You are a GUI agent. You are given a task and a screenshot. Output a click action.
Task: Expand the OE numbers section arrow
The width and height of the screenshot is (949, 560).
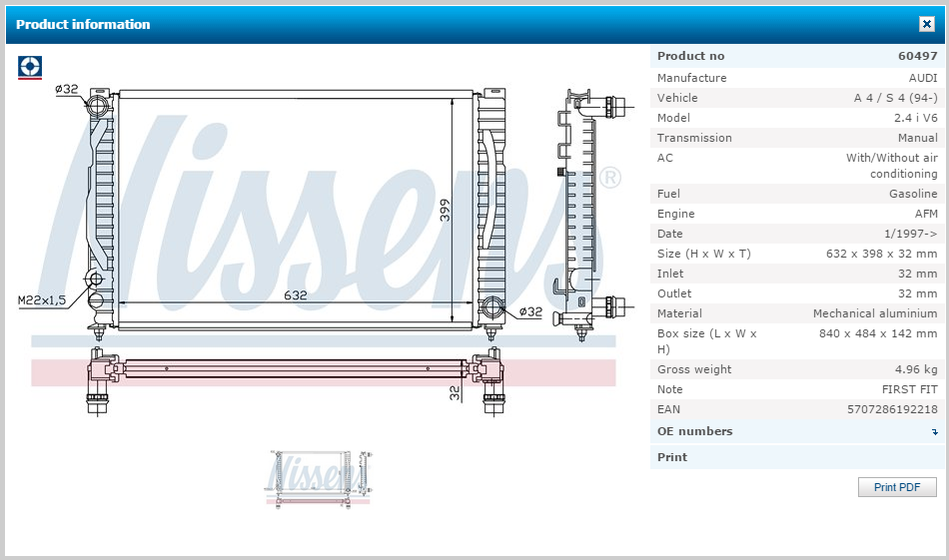[x=934, y=432]
